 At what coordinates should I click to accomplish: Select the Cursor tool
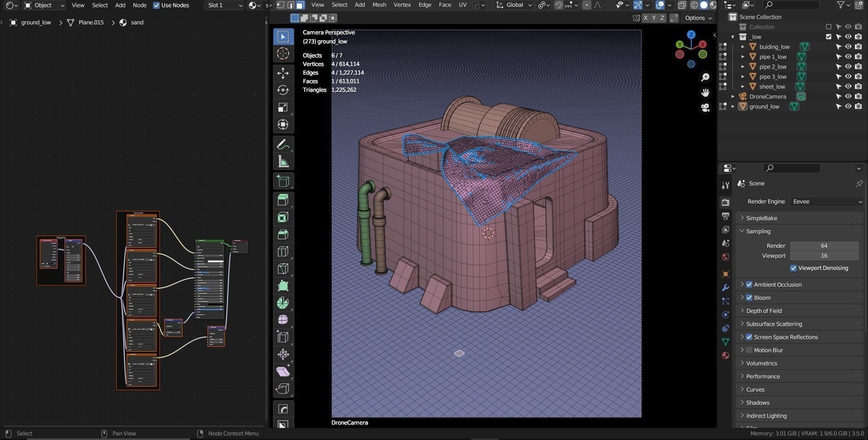point(283,54)
